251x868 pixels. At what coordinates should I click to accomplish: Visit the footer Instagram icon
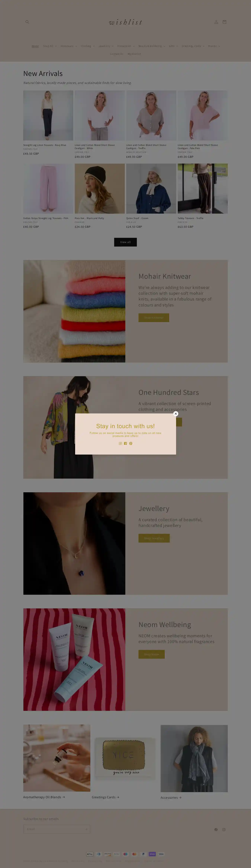224,830
